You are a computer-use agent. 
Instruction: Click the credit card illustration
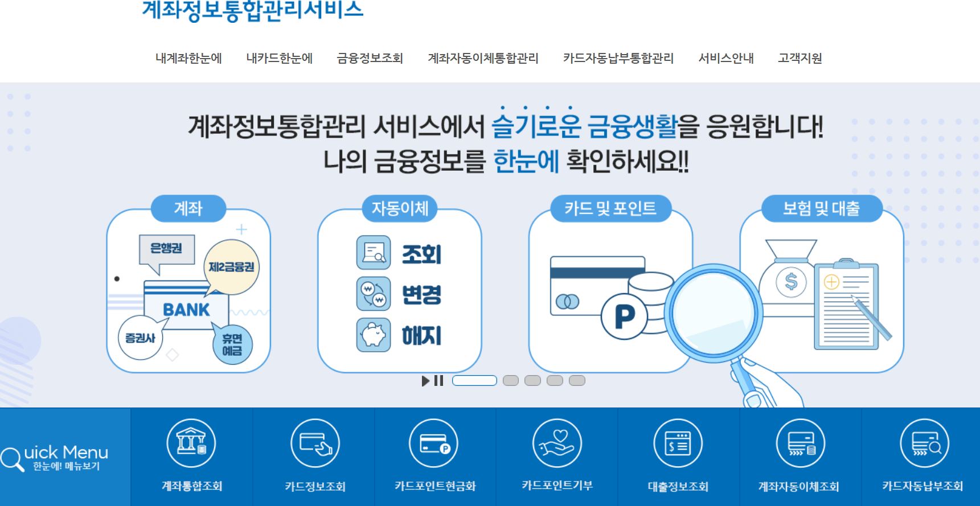click(x=597, y=286)
